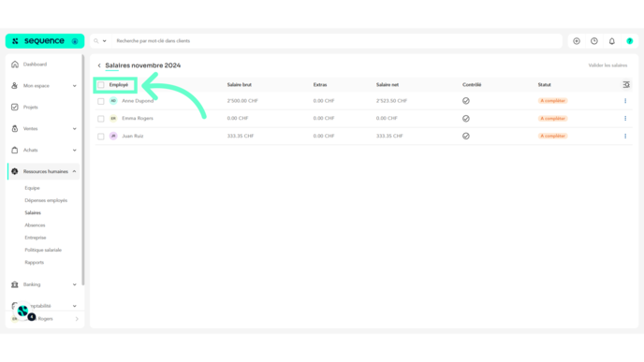The width and height of the screenshot is (644, 362).
Task: Sort by Salaire net column header
Action: tap(388, 85)
